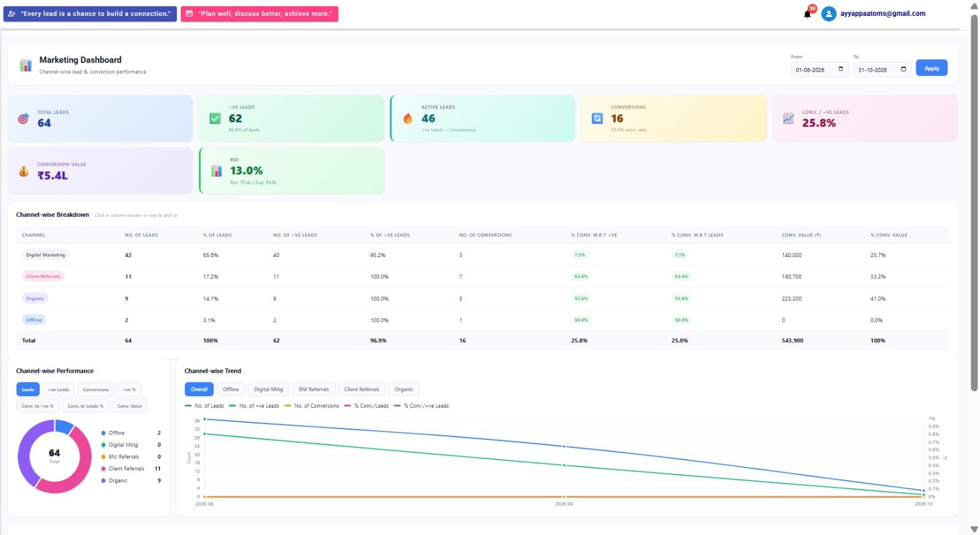Toggle No. of Conversions legend series
The height and width of the screenshot is (535, 980).
click(x=312, y=406)
